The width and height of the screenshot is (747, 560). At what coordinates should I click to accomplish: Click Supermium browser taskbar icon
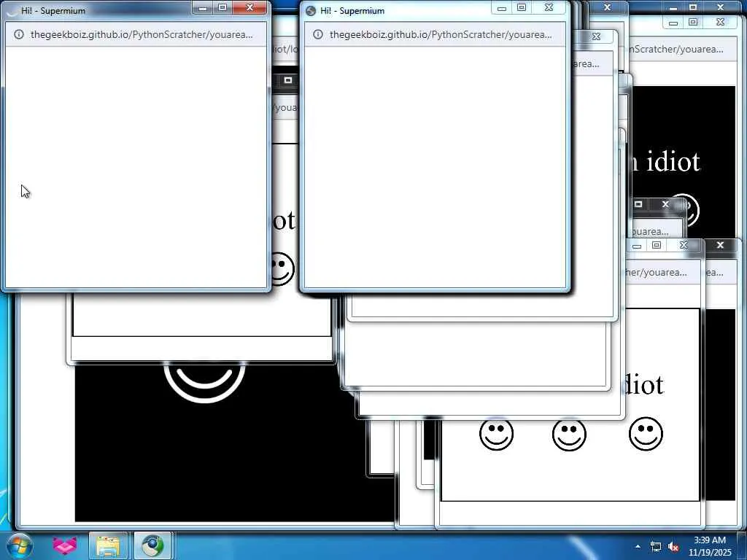coord(152,545)
